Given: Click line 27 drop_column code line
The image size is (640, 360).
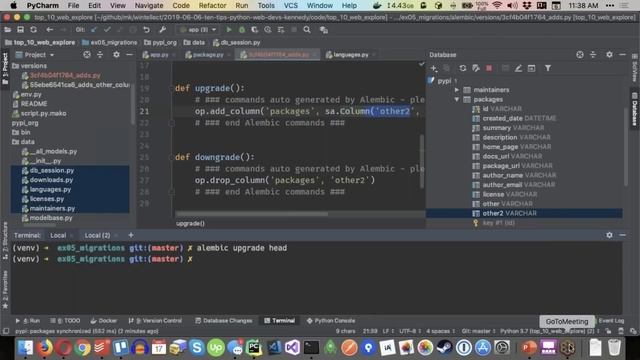Looking at the screenshot, I should click(x=284, y=180).
